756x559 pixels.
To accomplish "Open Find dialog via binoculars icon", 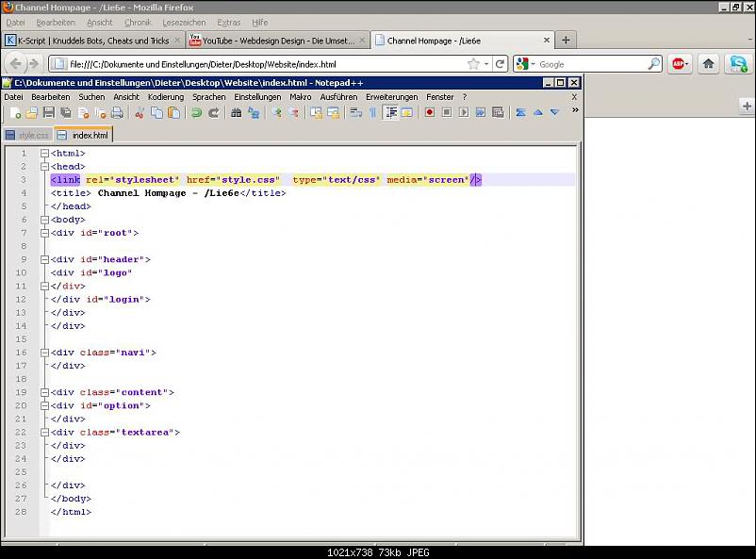I will pos(237,113).
